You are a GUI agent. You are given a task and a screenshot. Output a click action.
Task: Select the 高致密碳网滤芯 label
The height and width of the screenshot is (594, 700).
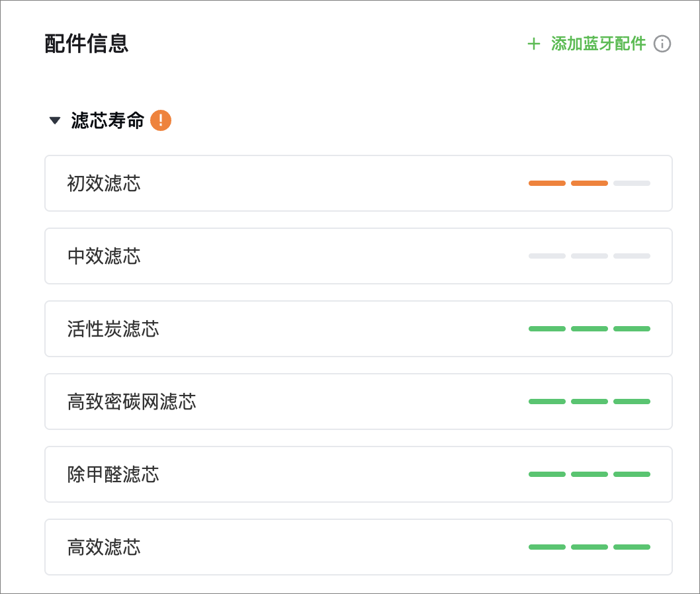pyautogui.click(x=132, y=402)
